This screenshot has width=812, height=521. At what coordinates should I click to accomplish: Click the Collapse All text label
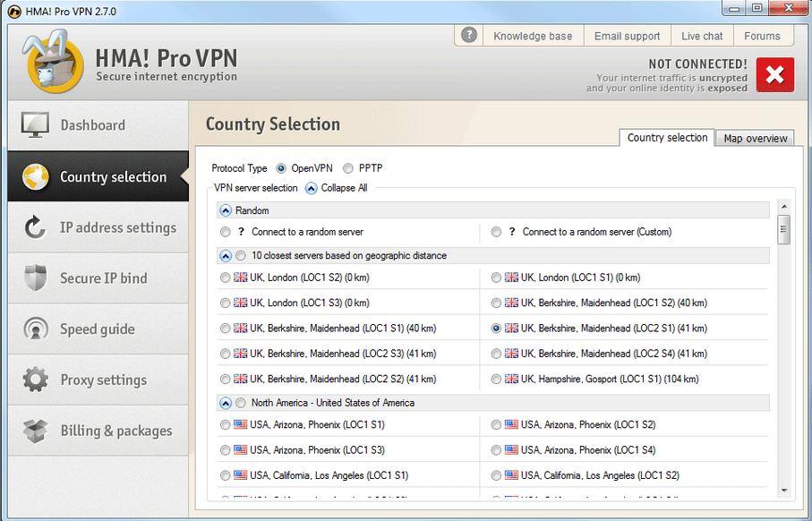344,188
